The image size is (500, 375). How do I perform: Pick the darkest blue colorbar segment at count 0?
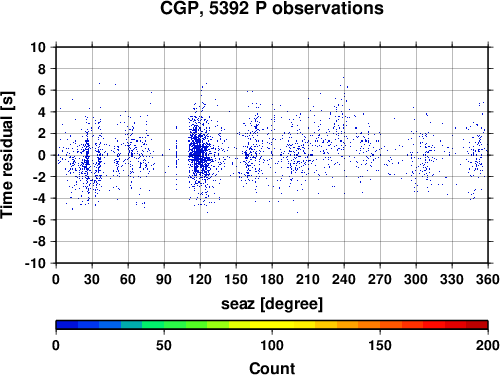(x=67, y=325)
